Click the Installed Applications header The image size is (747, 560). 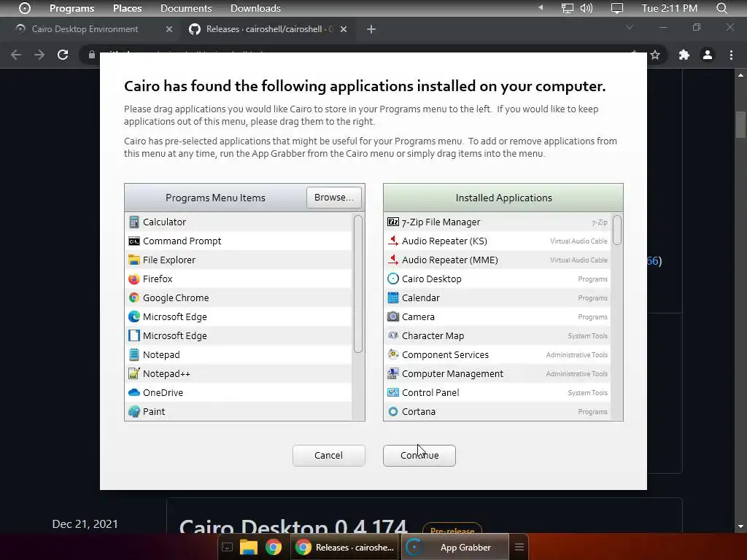[503, 198]
